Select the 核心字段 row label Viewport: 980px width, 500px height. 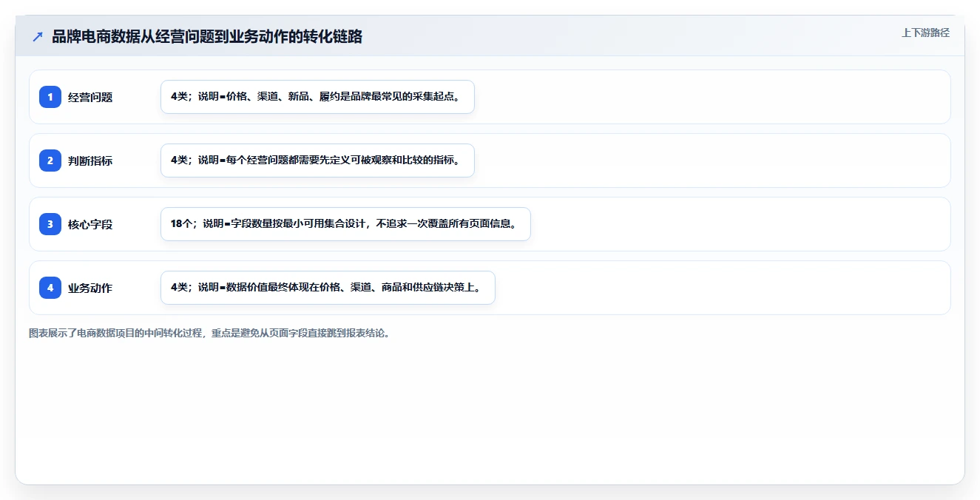tap(90, 224)
